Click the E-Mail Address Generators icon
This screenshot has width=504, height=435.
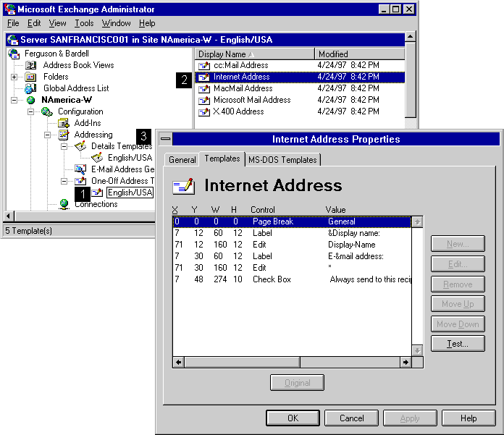tap(80, 169)
